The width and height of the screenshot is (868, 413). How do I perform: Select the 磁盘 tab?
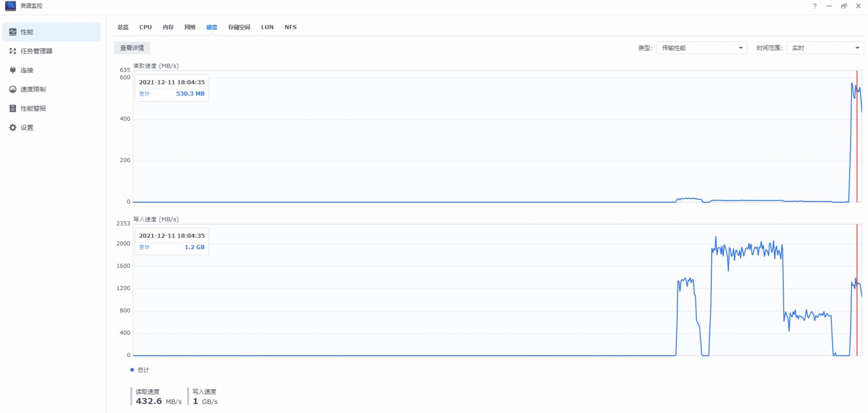[x=212, y=27]
